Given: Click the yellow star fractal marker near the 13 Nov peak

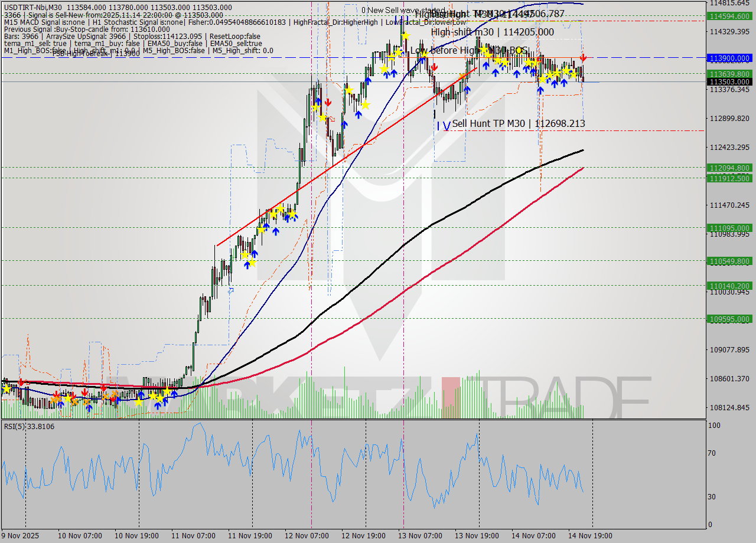Looking at the screenshot, I should click(x=405, y=34).
